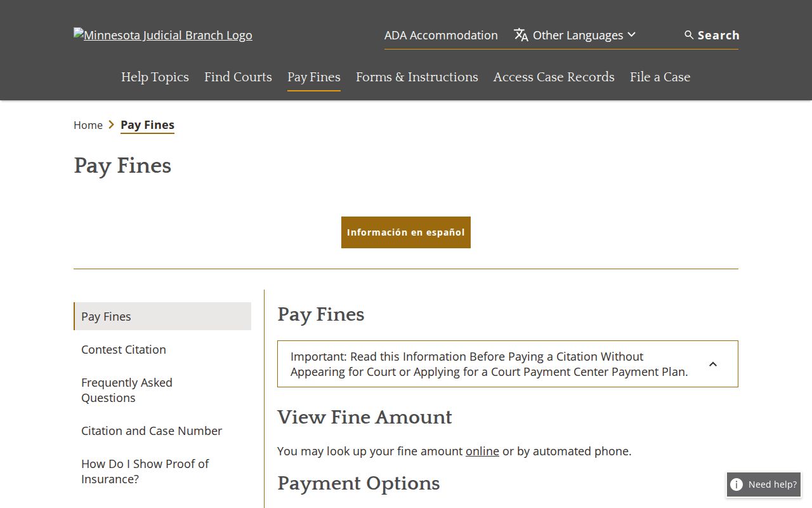
Task: Open Frequently Asked Questions sidebar item
Action: tap(127, 390)
